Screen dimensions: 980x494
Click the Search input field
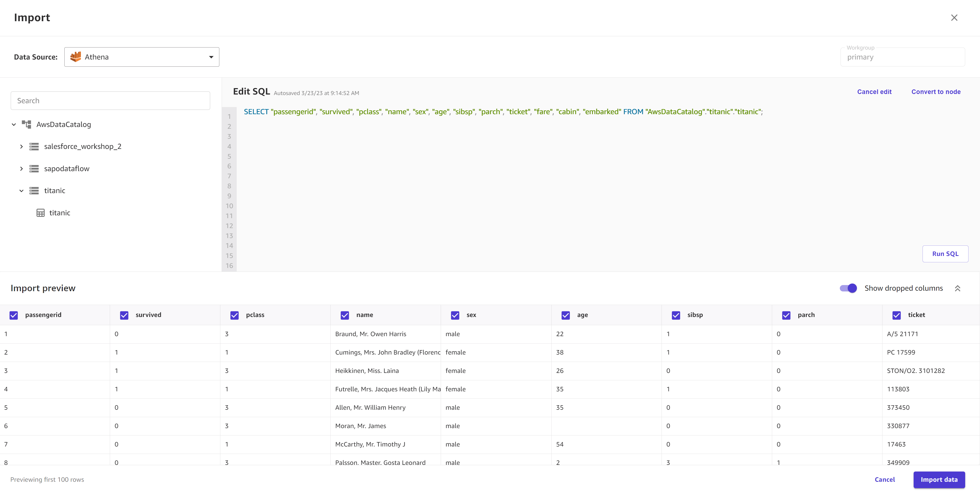pos(110,100)
